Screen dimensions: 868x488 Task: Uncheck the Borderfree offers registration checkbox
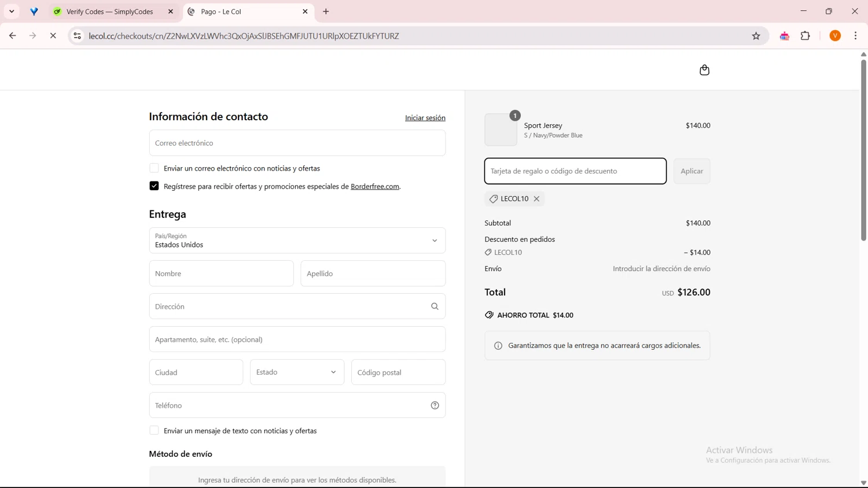coord(154,186)
